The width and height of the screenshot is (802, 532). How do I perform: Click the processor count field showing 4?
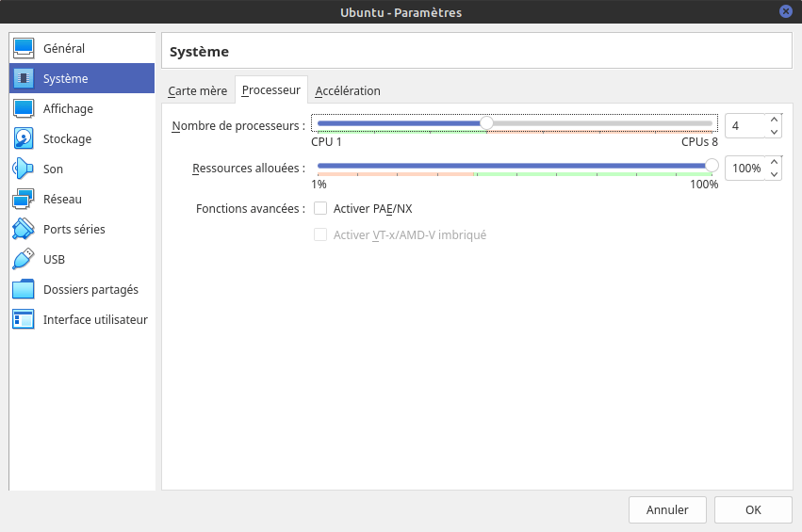[x=746, y=126]
